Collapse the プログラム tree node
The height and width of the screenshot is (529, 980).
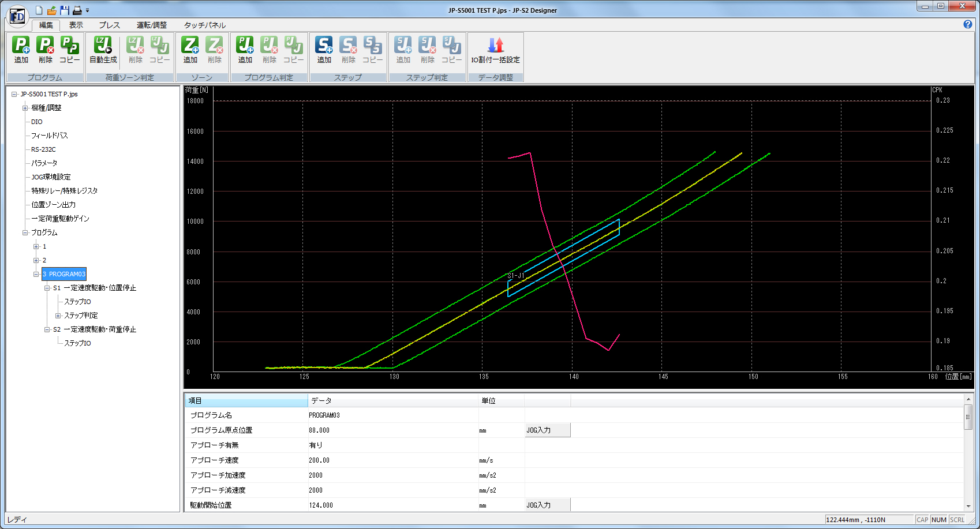25,232
